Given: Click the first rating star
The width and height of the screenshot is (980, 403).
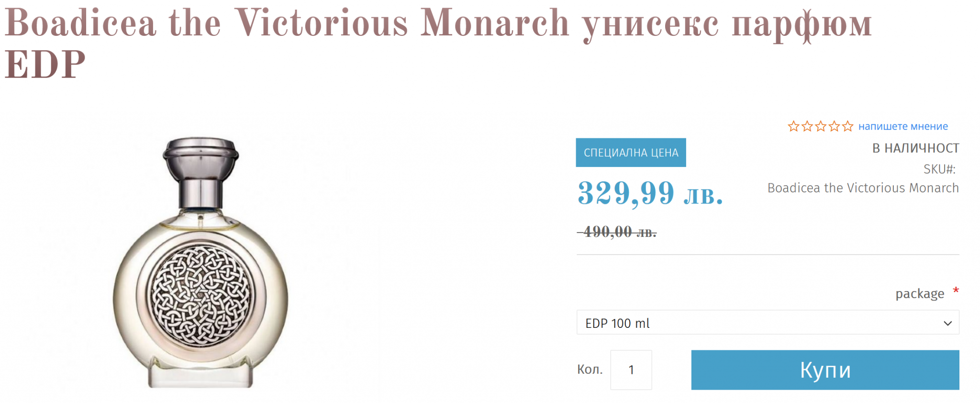Looking at the screenshot, I should pyautogui.click(x=793, y=126).
